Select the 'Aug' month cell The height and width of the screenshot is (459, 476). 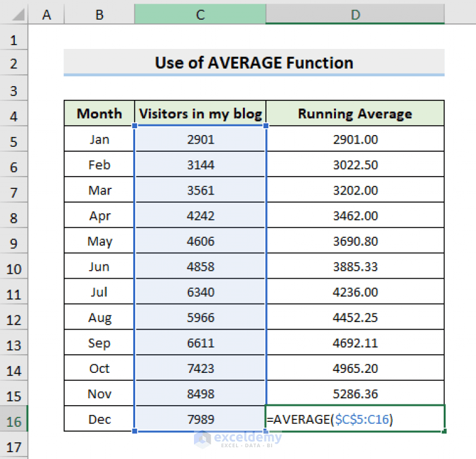[99, 317]
